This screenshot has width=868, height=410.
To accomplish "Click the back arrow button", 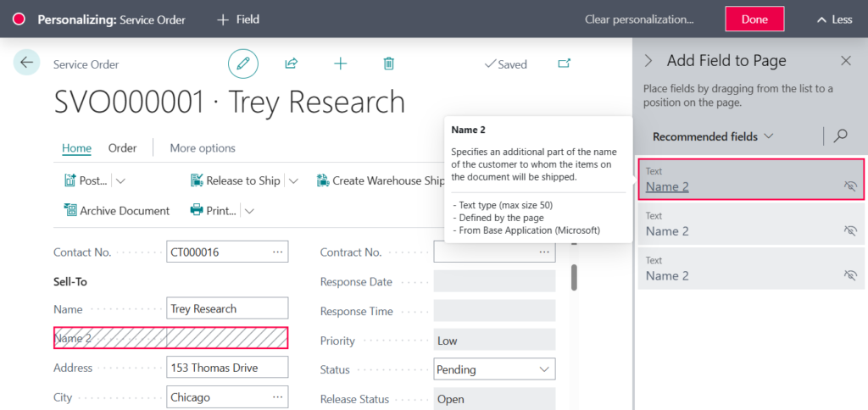I will pyautogui.click(x=26, y=63).
